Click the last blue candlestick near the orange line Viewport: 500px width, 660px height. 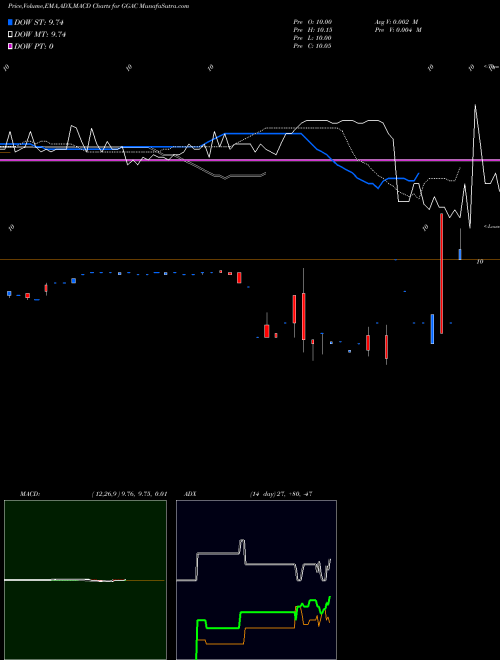coord(460,254)
